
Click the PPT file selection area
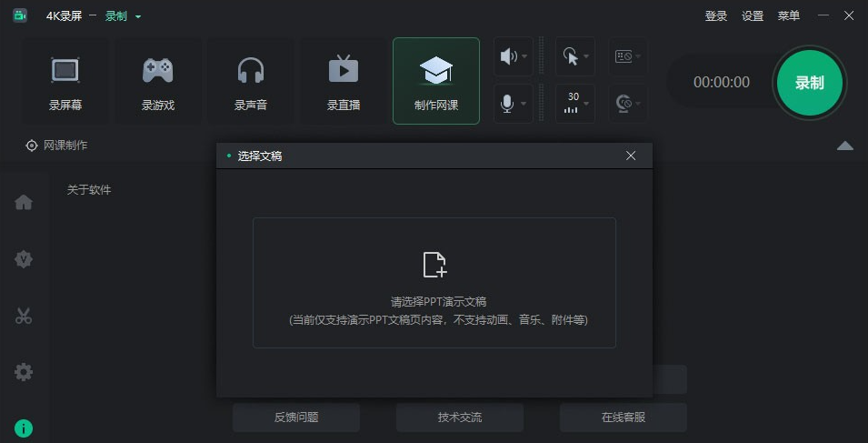click(434, 282)
